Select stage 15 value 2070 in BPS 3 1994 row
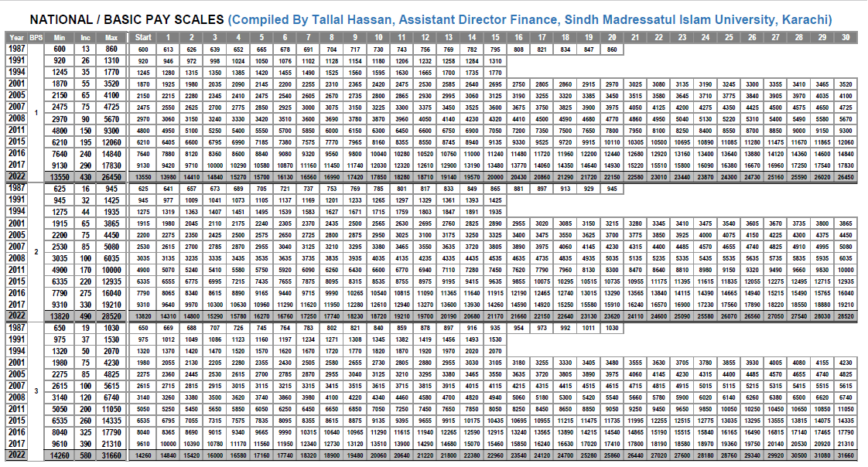The width and height of the screenshot is (868, 467). pos(495,351)
